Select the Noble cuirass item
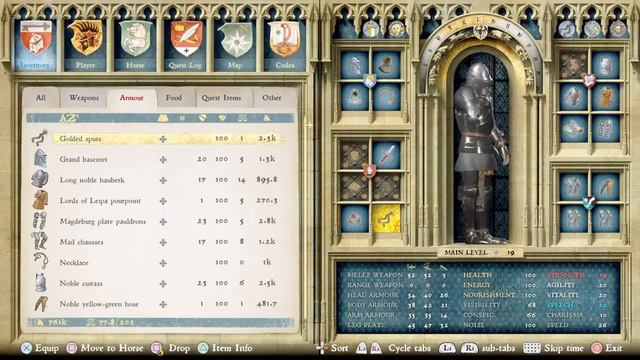 169,283
